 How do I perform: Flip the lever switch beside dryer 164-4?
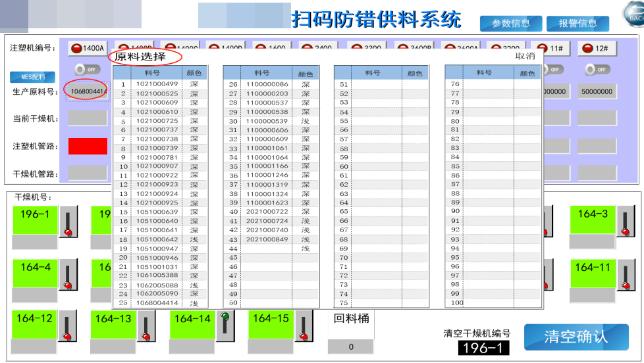[x=68, y=274]
